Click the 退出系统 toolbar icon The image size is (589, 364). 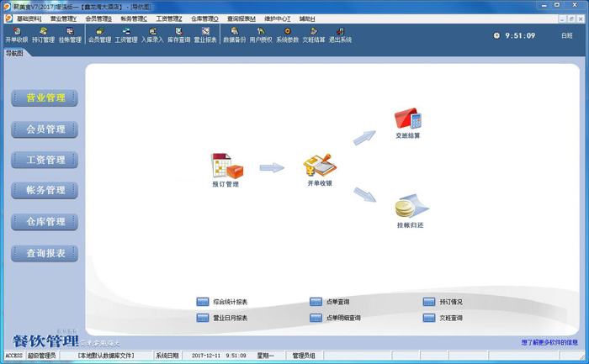(340, 34)
